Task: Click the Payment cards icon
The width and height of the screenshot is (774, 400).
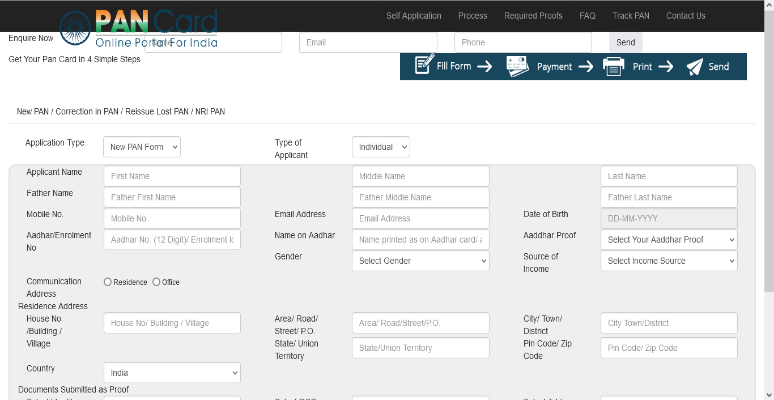Action: click(x=517, y=66)
